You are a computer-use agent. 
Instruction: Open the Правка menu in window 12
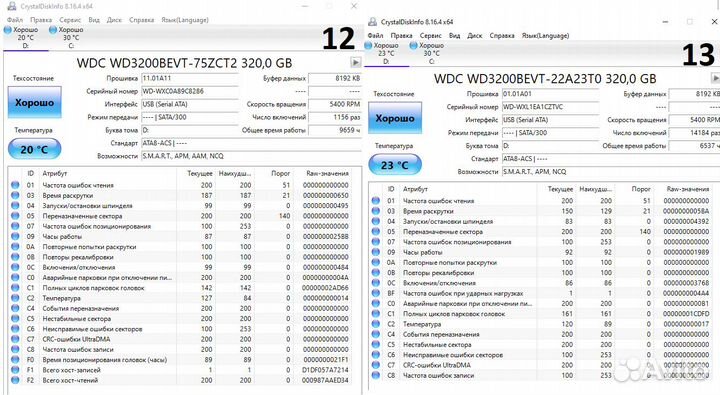pyautogui.click(x=41, y=20)
